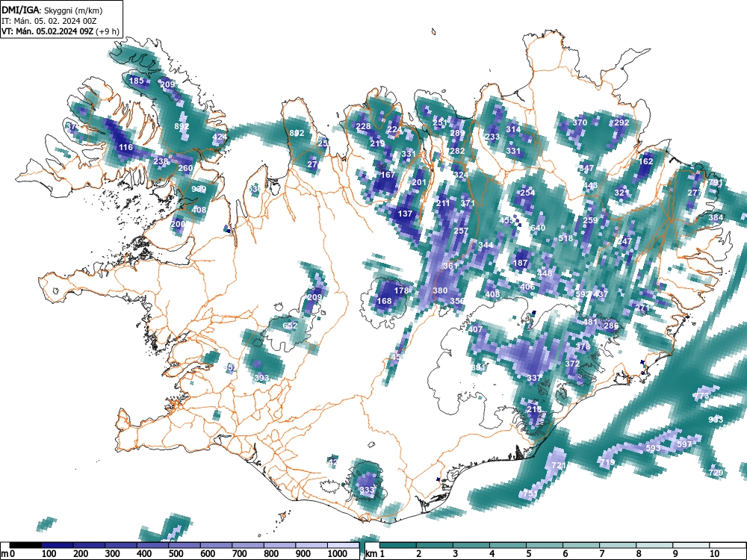Click the map value '218'

[x=535, y=409]
